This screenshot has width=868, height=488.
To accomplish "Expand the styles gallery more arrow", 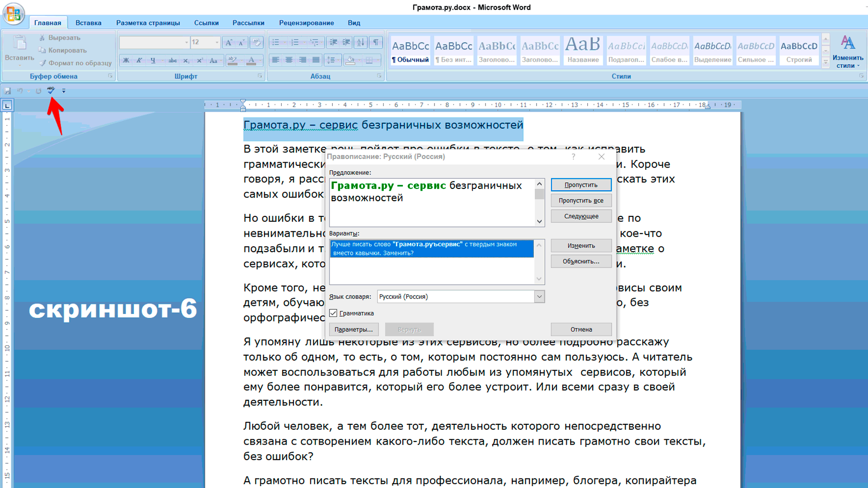I will coord(826,62).
